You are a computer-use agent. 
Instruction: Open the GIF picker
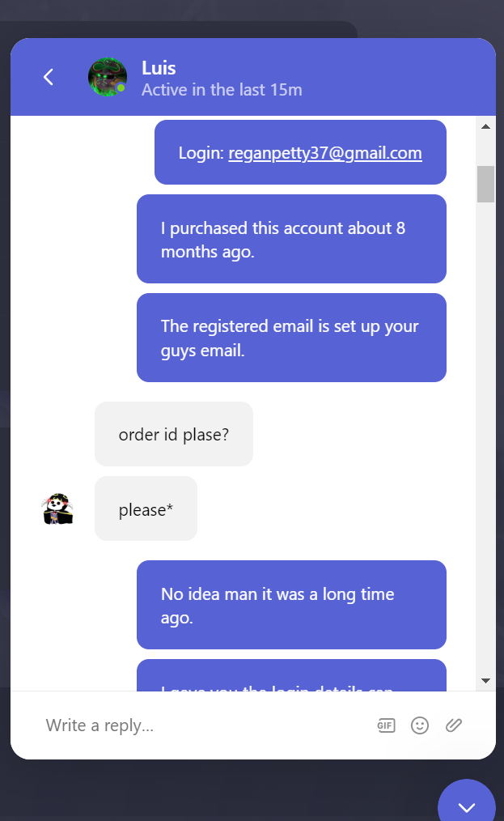point(386,725)
